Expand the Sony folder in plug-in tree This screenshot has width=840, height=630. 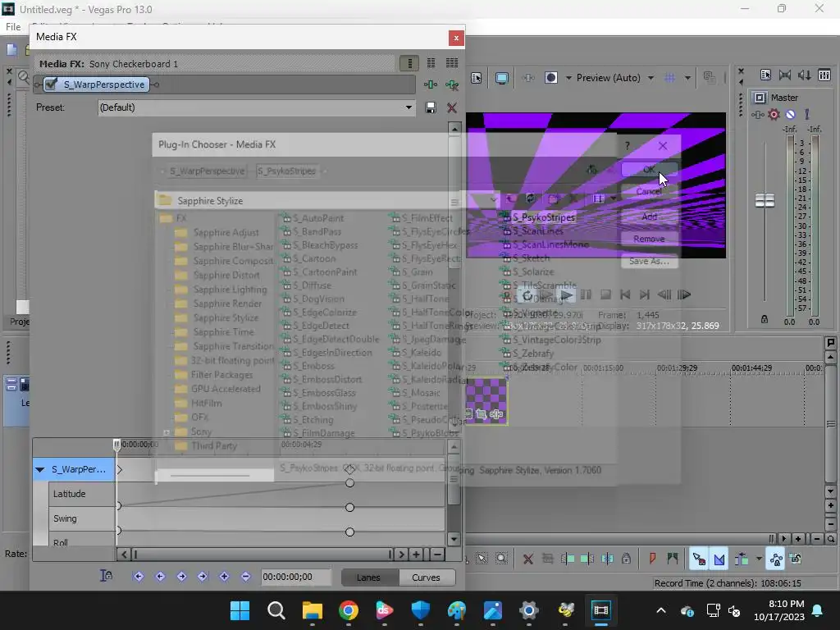pyautogui.click(x=167, y=432)
